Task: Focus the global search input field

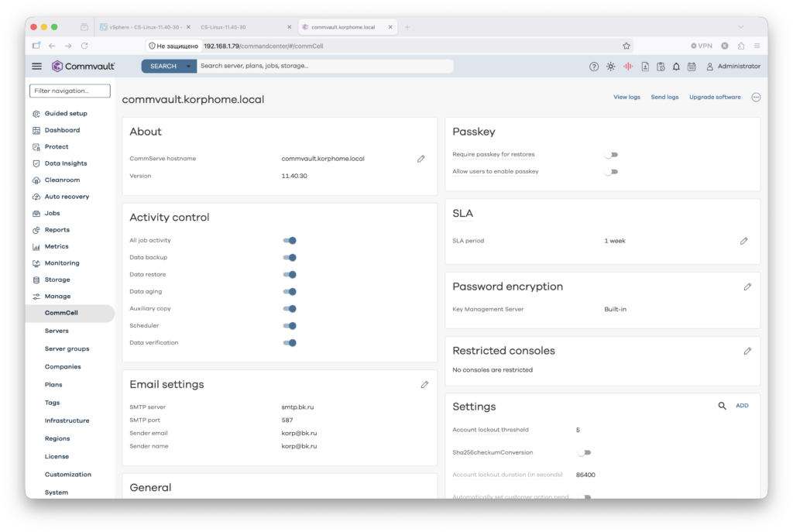Action: pos(324,67)
